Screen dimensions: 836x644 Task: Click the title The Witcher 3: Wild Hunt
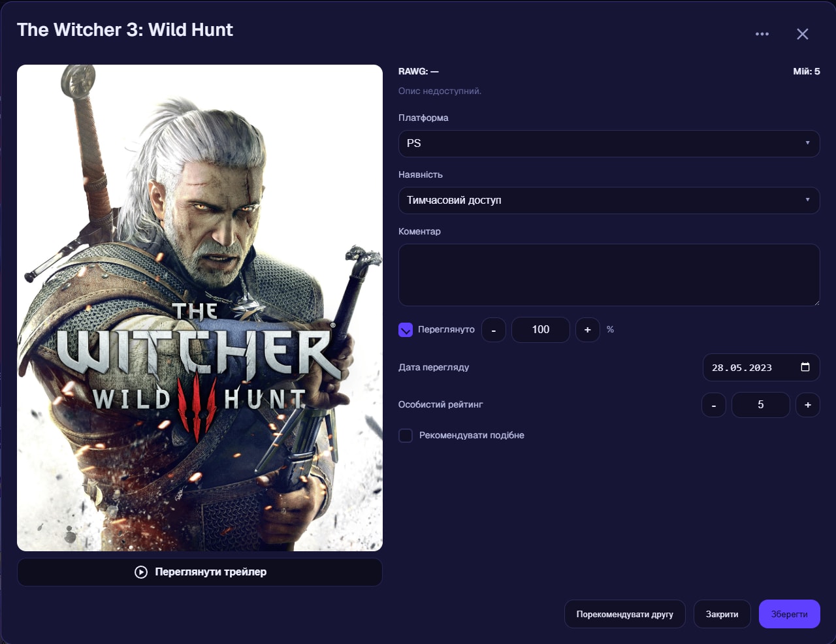pyautogui.click(x=125, y=30)
